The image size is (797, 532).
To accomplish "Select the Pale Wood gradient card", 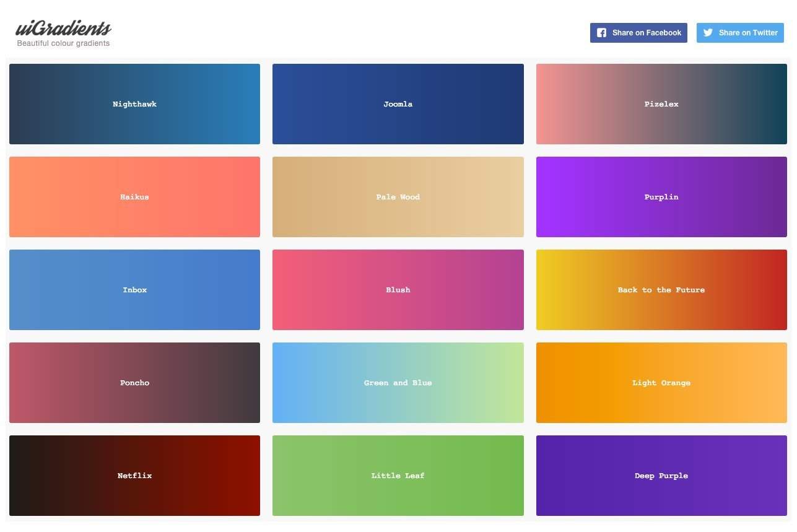I will (398, 197).
